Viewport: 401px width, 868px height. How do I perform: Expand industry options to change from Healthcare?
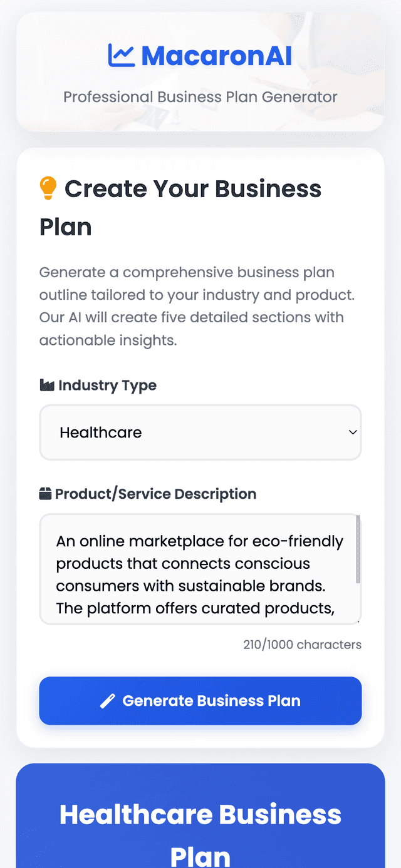pos(200,432)
